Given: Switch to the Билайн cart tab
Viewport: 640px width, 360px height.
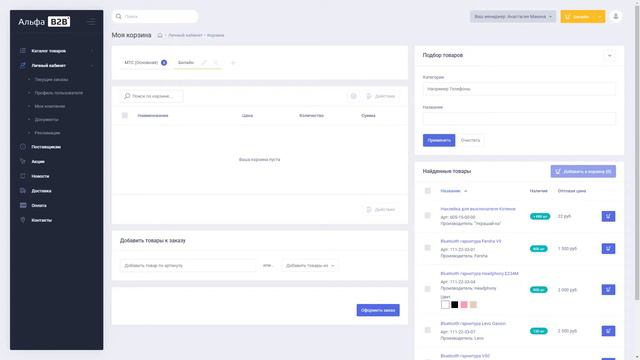Looking at the screenshot, I should (x=186, y=62).
